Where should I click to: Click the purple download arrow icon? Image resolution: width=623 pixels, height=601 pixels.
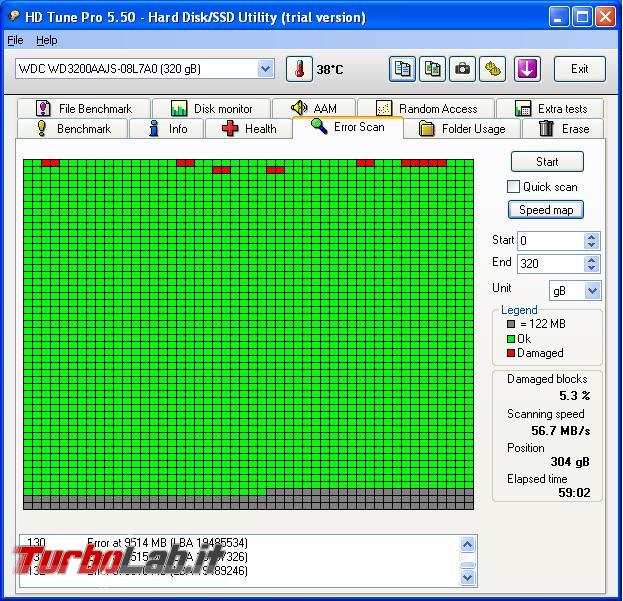527,69
